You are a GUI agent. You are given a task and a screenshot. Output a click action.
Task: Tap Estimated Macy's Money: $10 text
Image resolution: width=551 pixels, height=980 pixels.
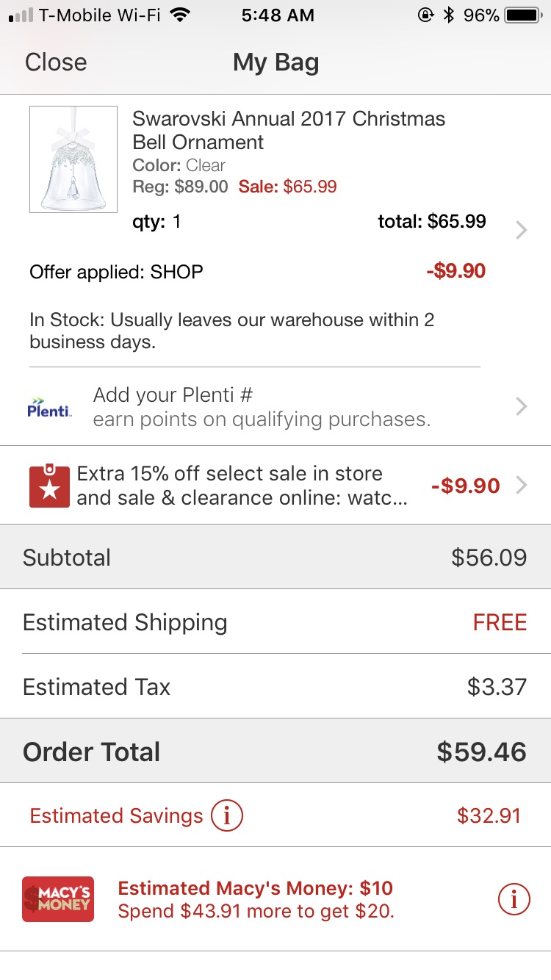(256, 887)
